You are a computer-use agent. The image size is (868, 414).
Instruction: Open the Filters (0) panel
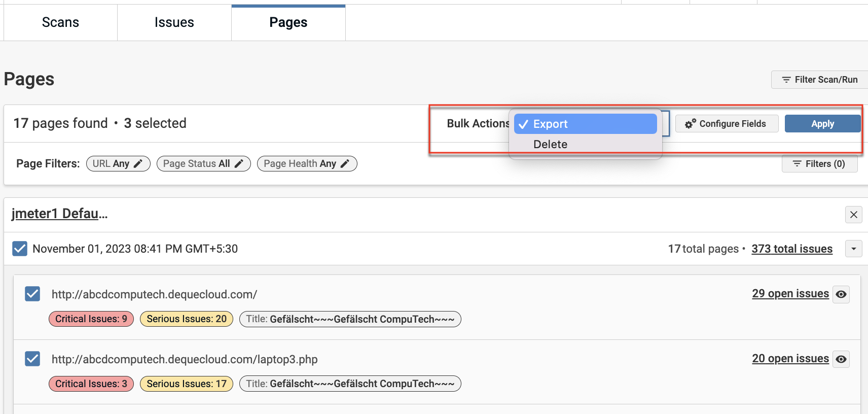(x=819, y=164)
